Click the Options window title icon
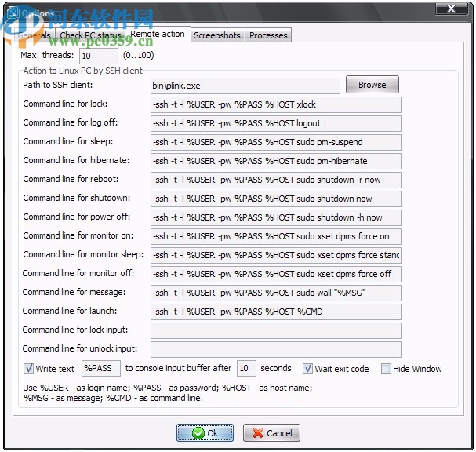Image resolution: width=476 pixels, height=452 pixels. pos(13,13)
